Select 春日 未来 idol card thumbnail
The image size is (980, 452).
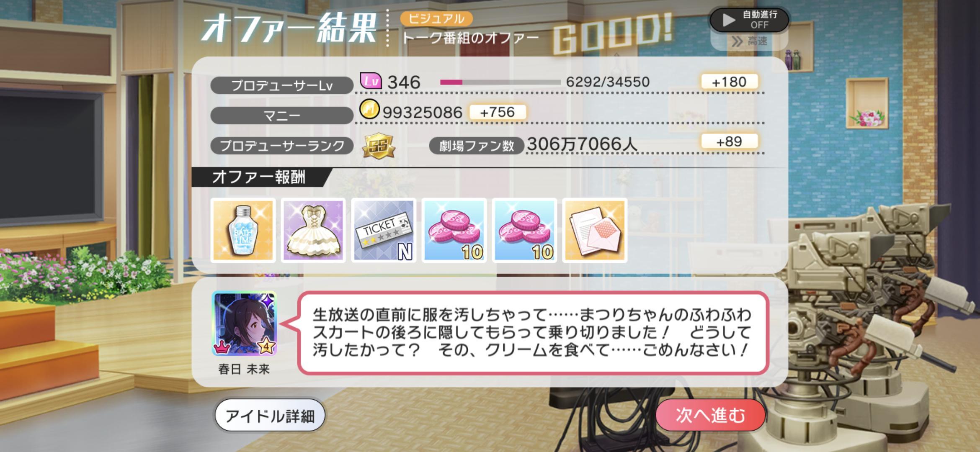click(x=244, y=324)
